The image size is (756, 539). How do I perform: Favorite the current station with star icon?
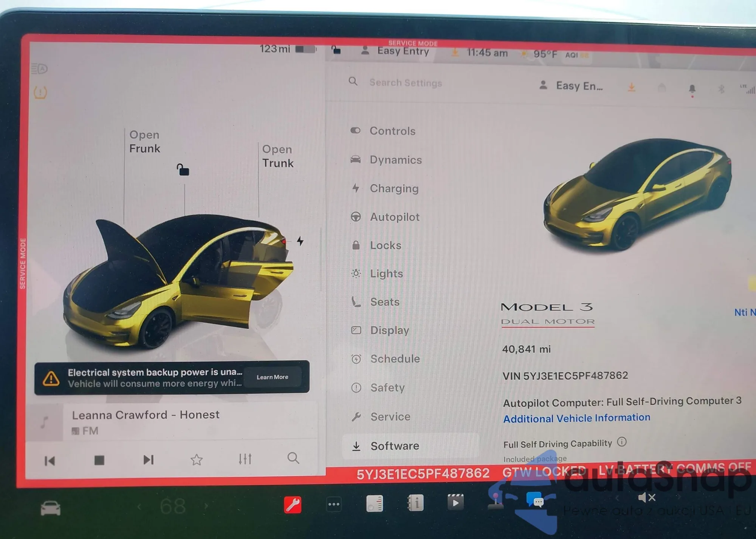(197, 460)
